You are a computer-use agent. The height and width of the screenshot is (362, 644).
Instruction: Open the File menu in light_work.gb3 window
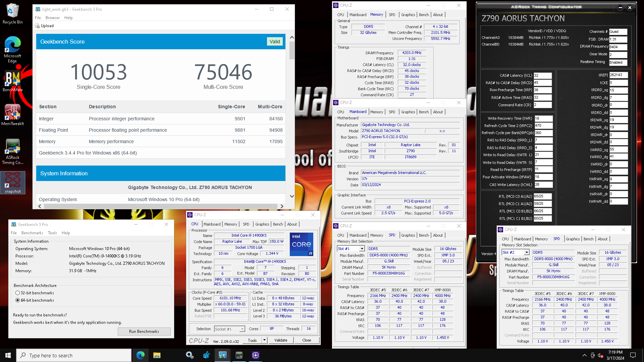point(38,18)
